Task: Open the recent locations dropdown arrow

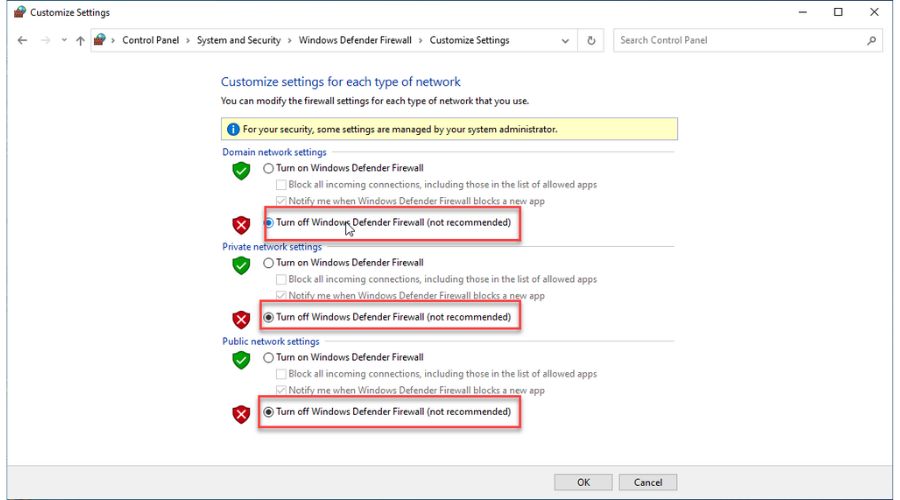Action: [64, 40]
